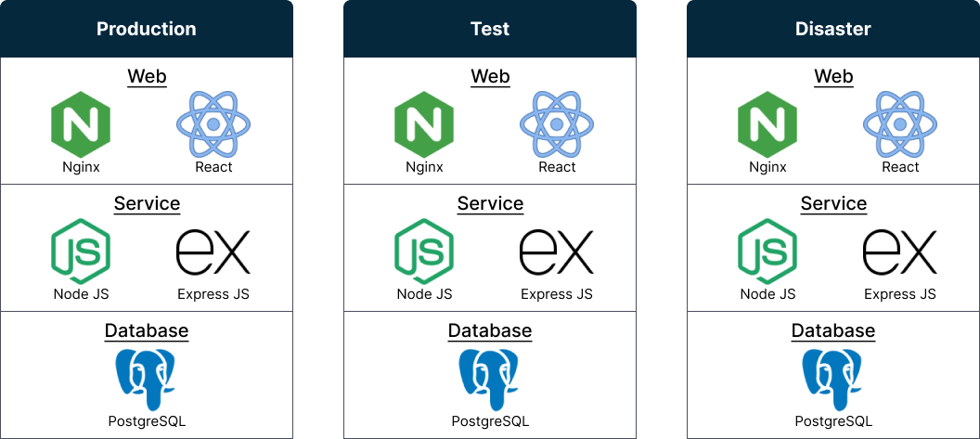Select the Express JS logo in Disaster column
The image size is (980, 439).
pyautogui.click(x=900, y=252)
